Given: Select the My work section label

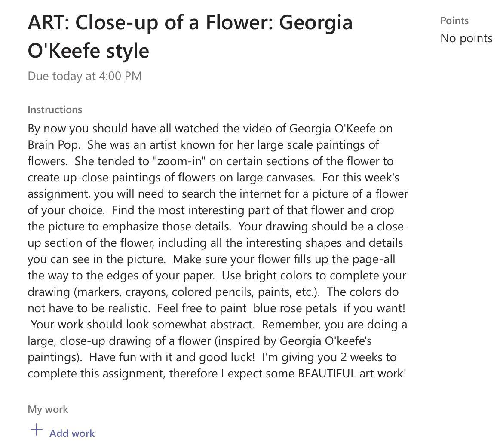Looking at the screenshot, I should pos(48,409).
